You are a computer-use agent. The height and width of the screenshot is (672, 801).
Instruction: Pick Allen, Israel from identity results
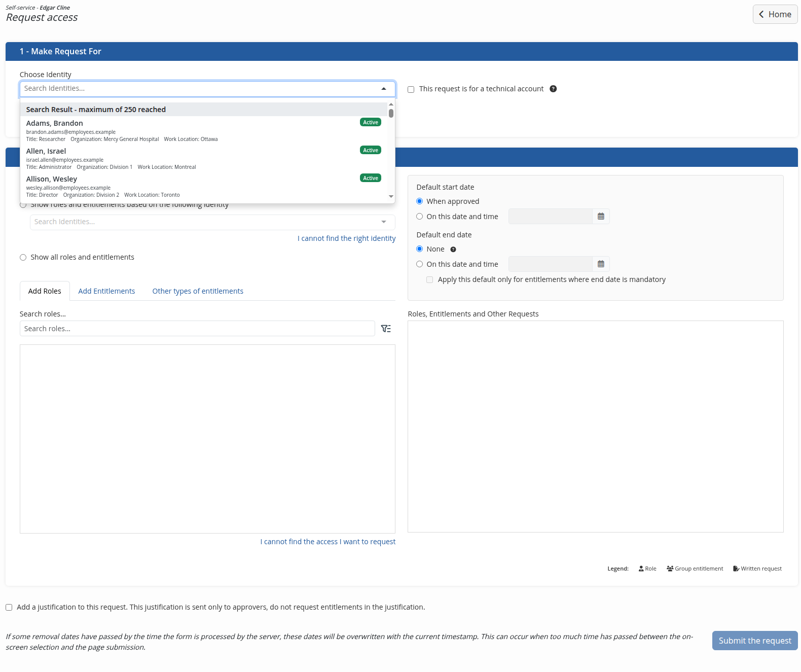pos(204,158)
